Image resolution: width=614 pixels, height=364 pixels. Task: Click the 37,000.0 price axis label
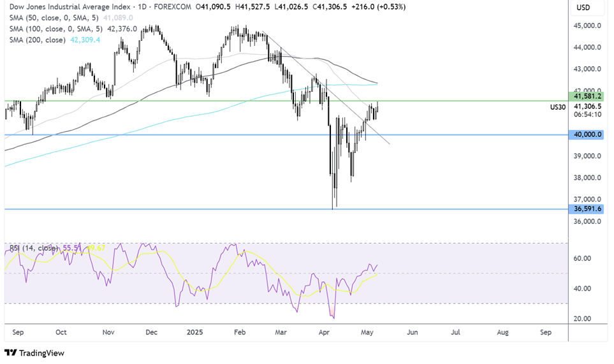coord(587,200)
